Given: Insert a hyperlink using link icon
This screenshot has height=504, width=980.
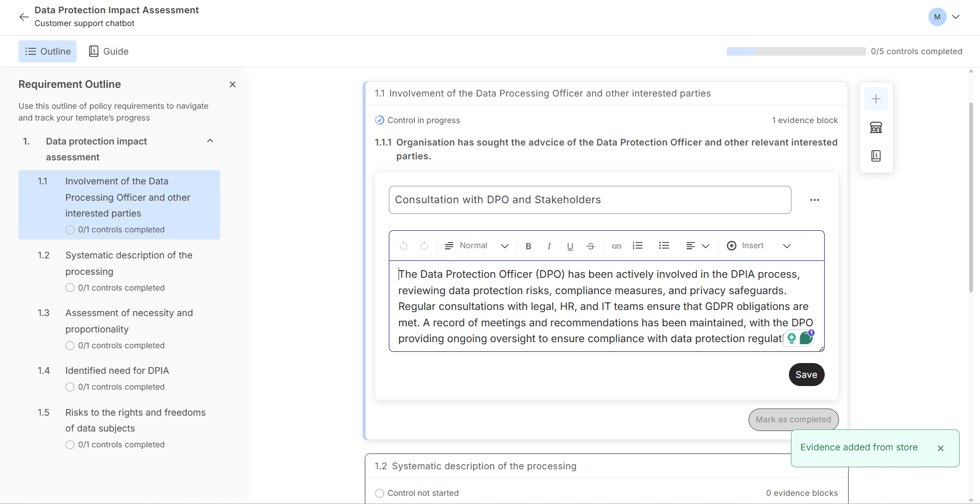Looking at the screenshot, I should point(617,246).
